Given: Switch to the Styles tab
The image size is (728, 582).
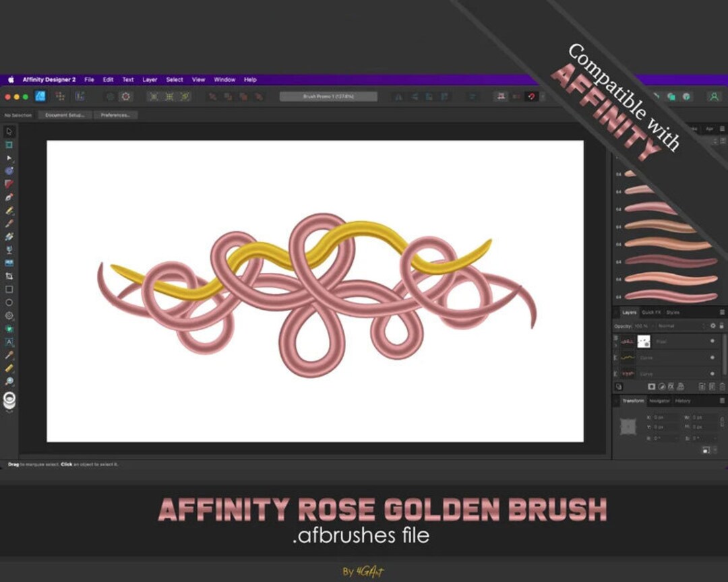Looking at the screenshot, I should pyautogui.click(x=673, y=313).
